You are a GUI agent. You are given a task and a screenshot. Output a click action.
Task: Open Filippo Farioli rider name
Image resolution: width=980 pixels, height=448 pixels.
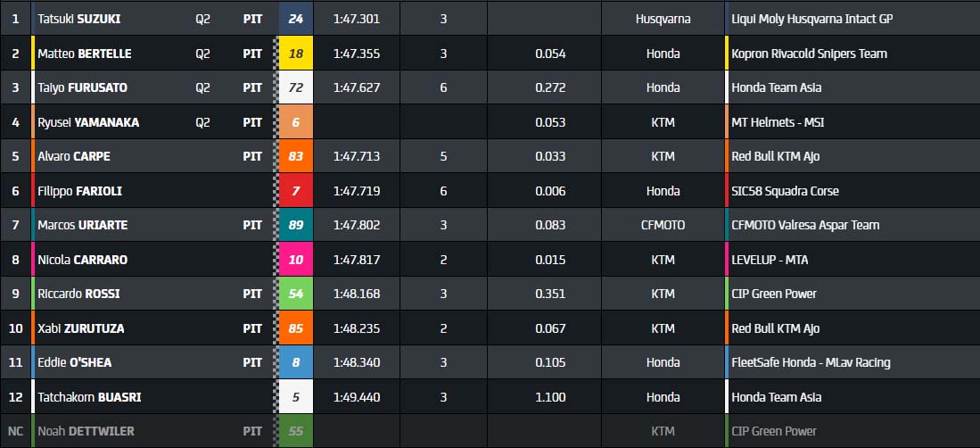click(79, 191)
